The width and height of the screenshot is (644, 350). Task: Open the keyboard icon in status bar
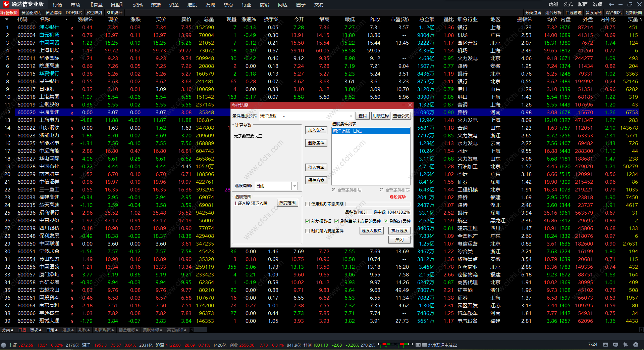(x=605, y=345)
